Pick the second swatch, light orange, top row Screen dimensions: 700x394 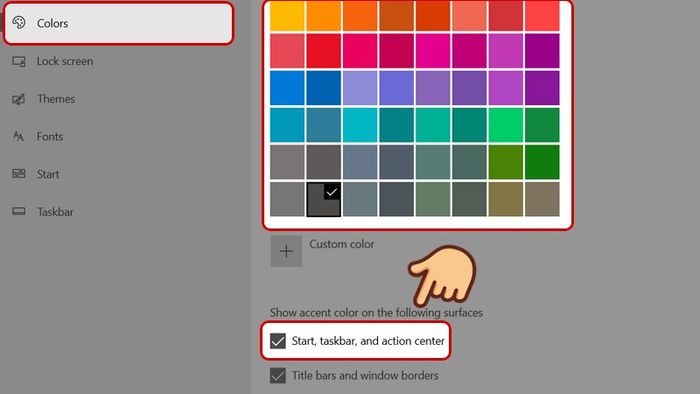pyautogui.click(x=324, y=16)
